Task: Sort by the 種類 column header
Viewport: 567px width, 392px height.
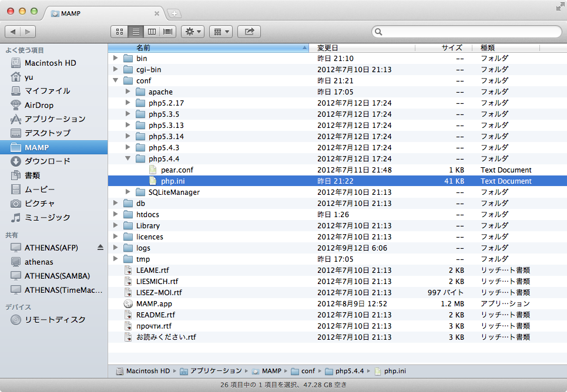Action: click(x=506, y=48)
